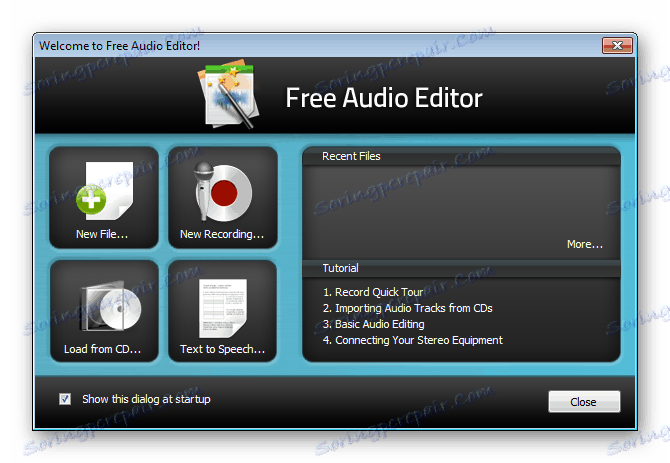Open tutorial 3. Basic Audio Editing
Screen dimensions: 670x463
(x=373, y=324)
